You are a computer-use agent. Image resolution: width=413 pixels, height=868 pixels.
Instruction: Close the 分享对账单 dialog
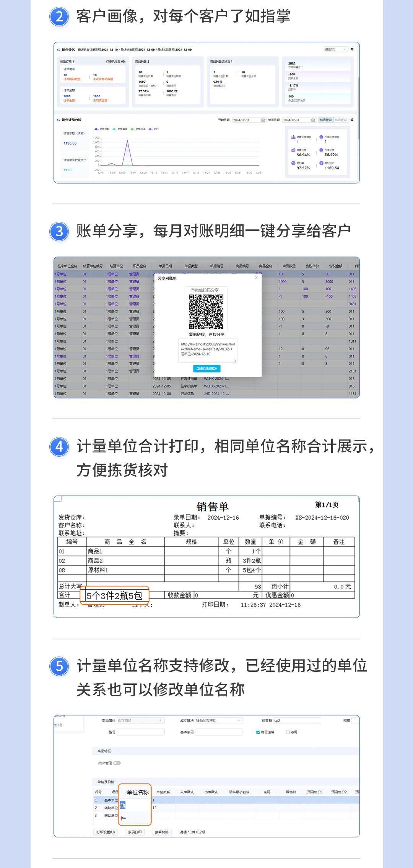[x=256, y=278]
